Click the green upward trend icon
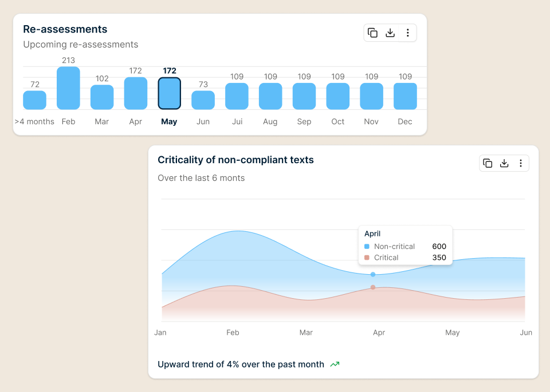This screenshot has width=550, height=392. coord(335,365)
